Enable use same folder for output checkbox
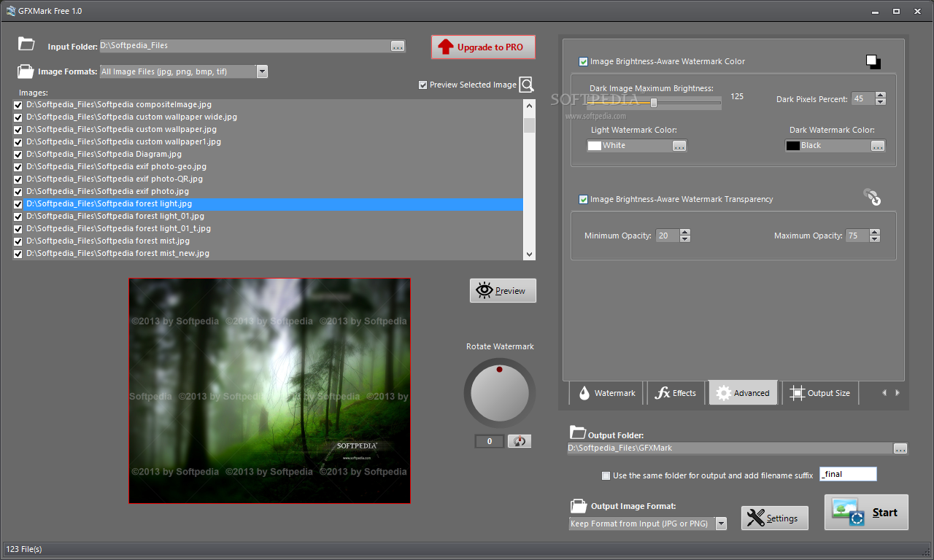Viewport: 934px width, 560px height. (x=606, y=475)
